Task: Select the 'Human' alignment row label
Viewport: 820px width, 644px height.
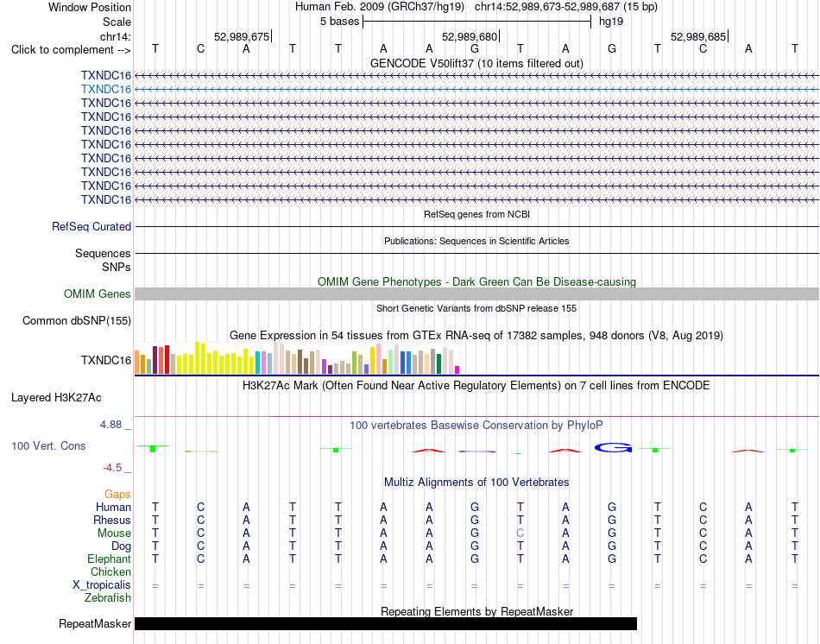Action: [x=113, y=507]
